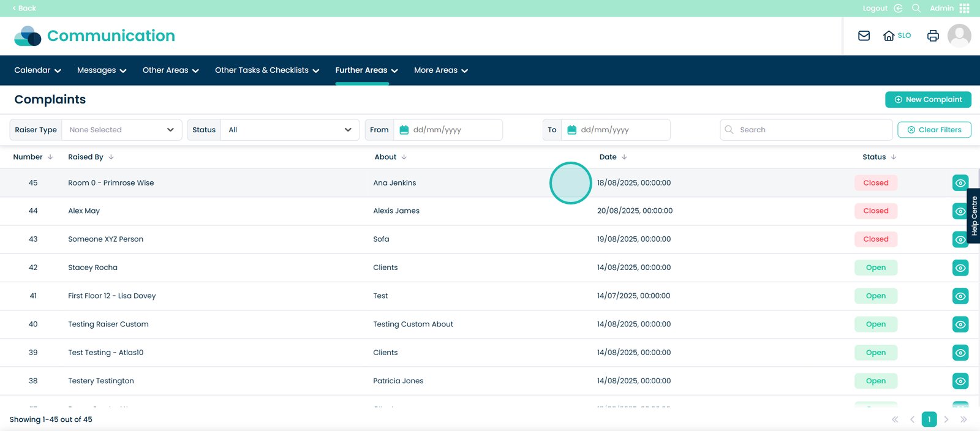Click the search magnifier in top bar
Image resolution: width=980 pixels, height=431 pixels.
916,8
